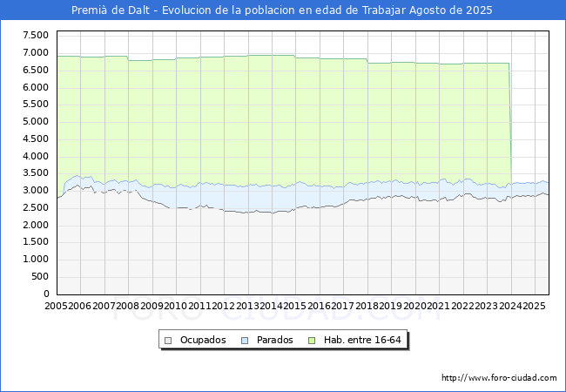The height and width of the screenshot is (392, 566).
Task: Select the Hab. entre 16-64 legend label
Action: click(x=362, y=340)
